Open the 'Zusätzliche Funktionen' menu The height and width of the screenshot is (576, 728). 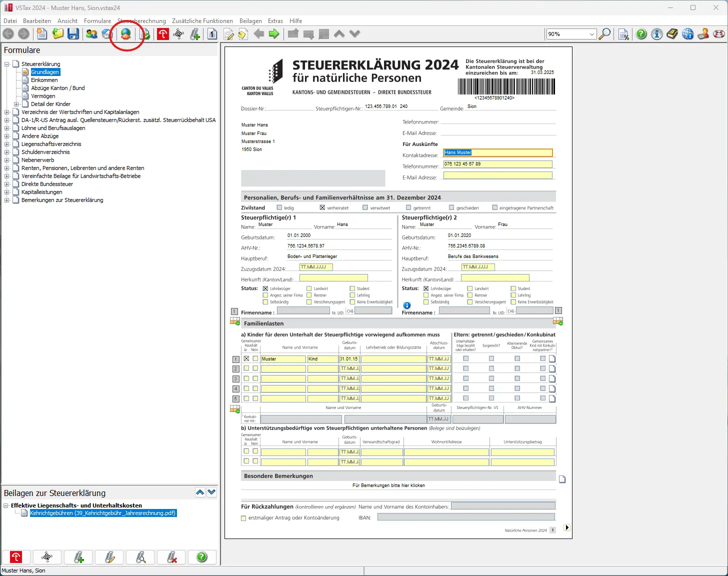202,21
